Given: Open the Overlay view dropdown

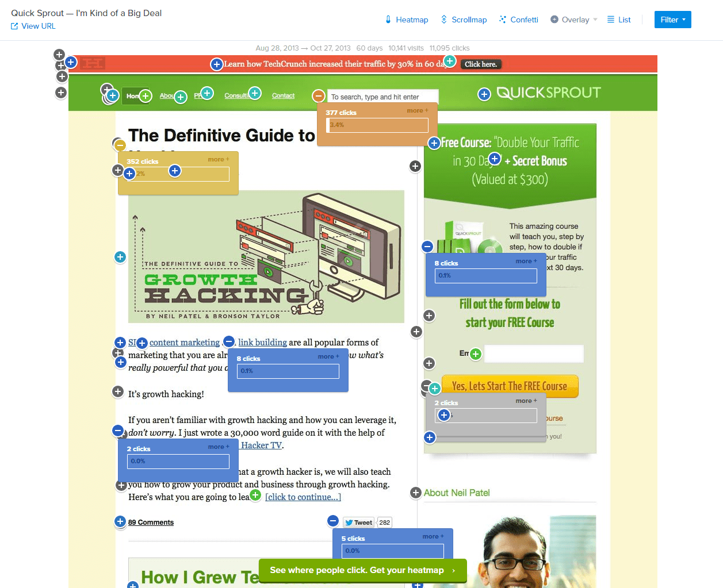Looking at the screenshot, I should (574, 20).
